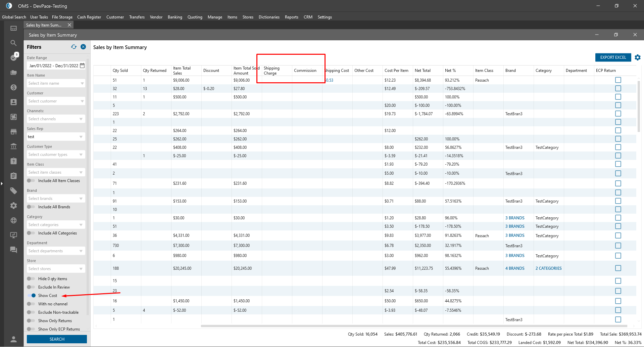Open the storefront icon in the sidebar
This screenshot has height=347, width=644.
pyautogui.click(x=13, y=132)
